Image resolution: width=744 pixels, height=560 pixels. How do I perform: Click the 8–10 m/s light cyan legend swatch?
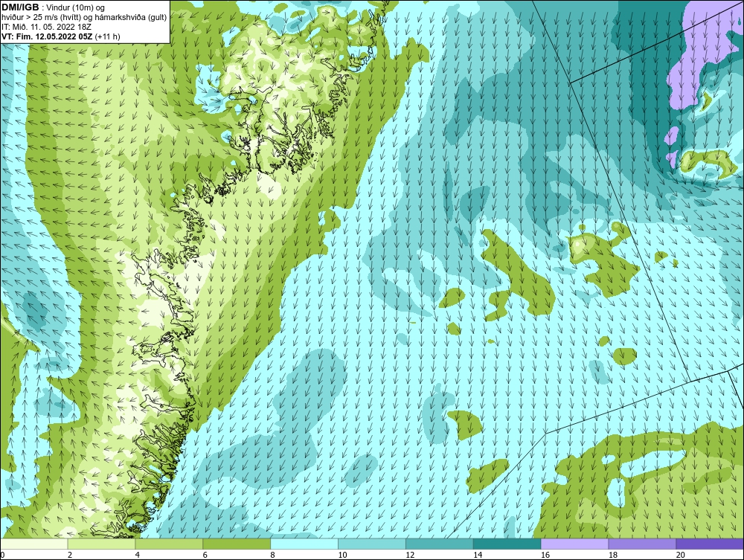pos(304,544)
